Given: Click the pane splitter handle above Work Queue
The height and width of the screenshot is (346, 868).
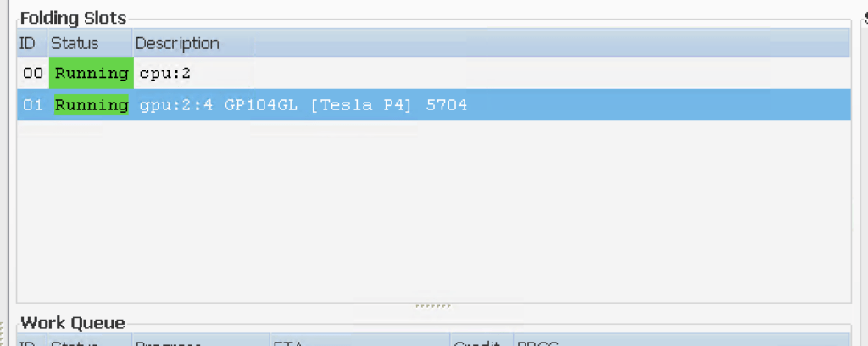Looking at the screenshot, I should click(433, 306).
